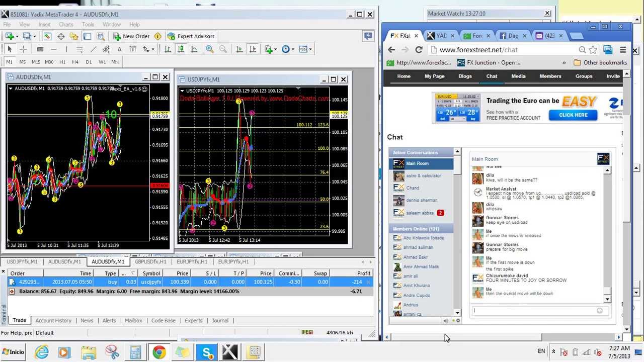Toggle chart shift
This screenshot has width=644, height=362.
coord(253,49)
